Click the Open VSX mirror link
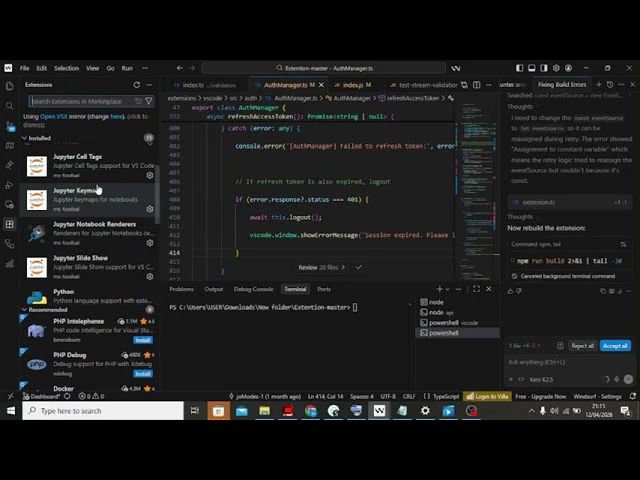This screenshot has width=640, height=480. [x=53, y=116]
